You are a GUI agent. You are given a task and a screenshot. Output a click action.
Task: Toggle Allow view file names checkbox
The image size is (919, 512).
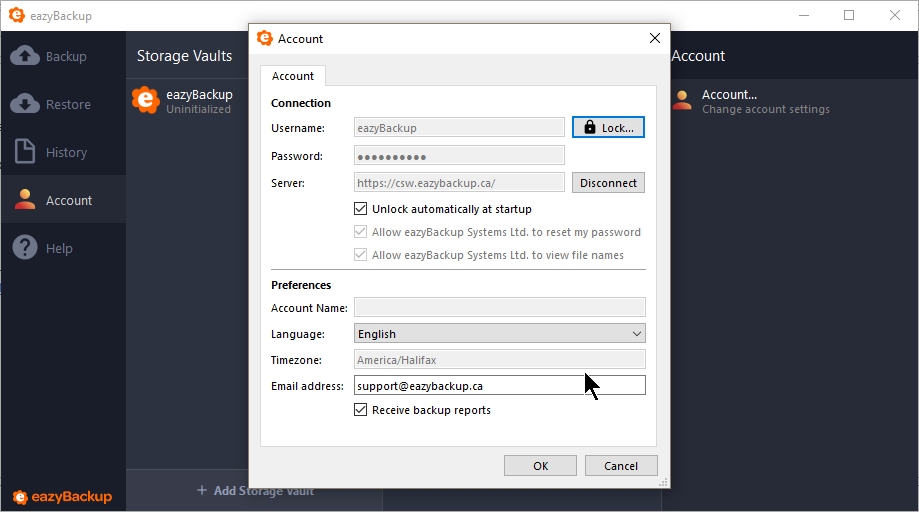click(360, 254)
